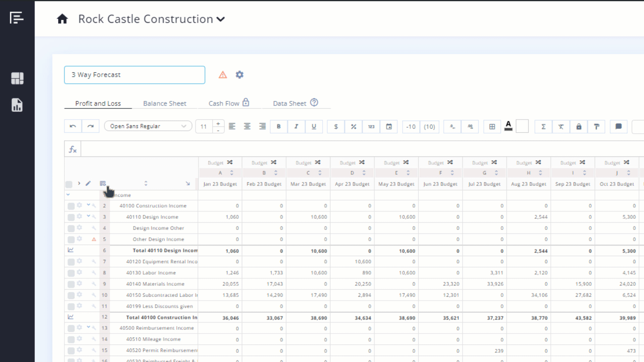Click the warning triangle beside Other Design Income
Screen dimensions: 644x362
(94, 239)
